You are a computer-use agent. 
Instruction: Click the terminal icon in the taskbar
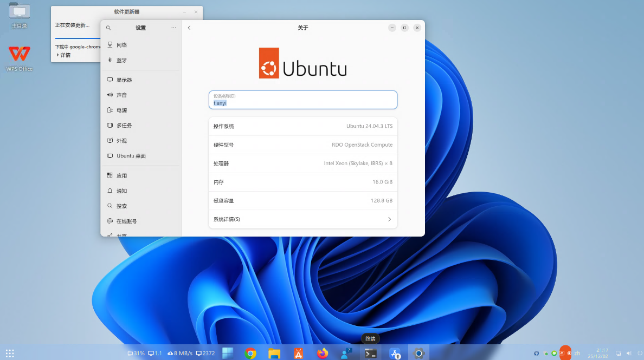370,354
